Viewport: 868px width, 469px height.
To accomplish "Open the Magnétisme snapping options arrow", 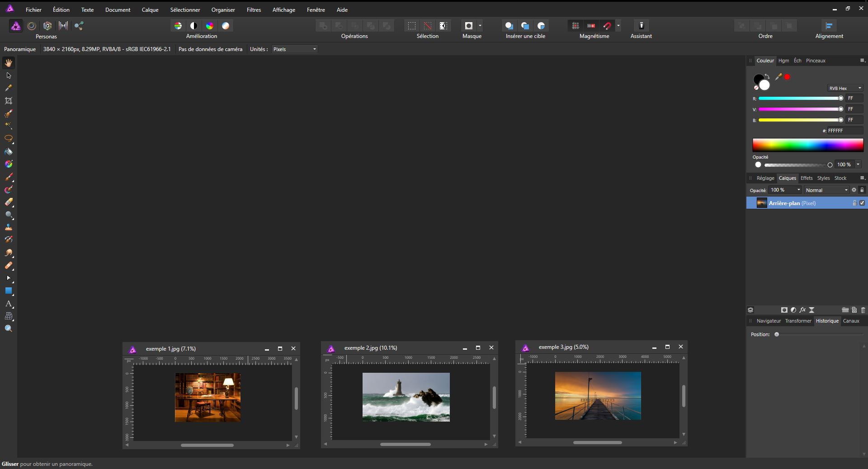I will tap(618, 26).
